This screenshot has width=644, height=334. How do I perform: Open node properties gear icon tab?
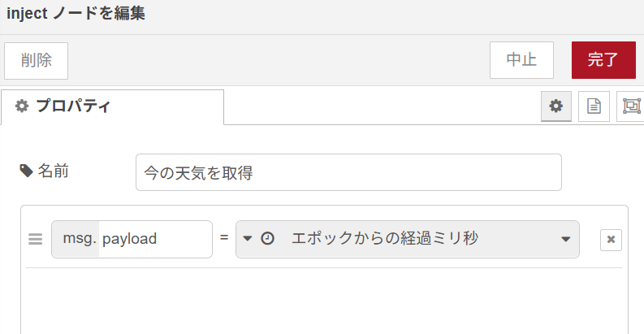click(556, 106)
